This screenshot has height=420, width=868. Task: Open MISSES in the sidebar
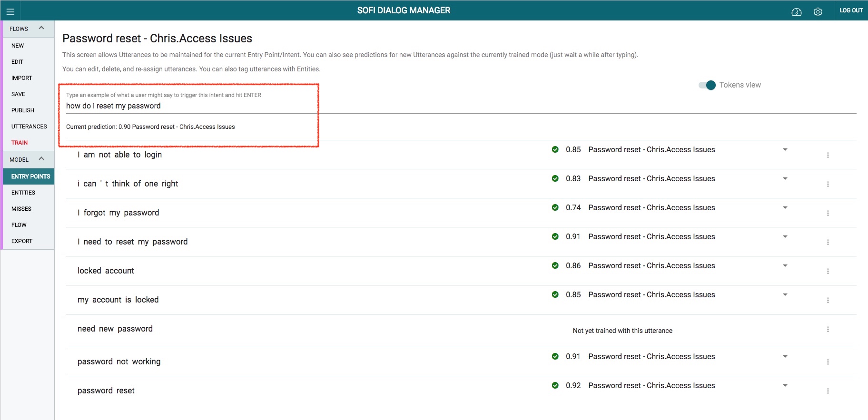pos(21,209)
